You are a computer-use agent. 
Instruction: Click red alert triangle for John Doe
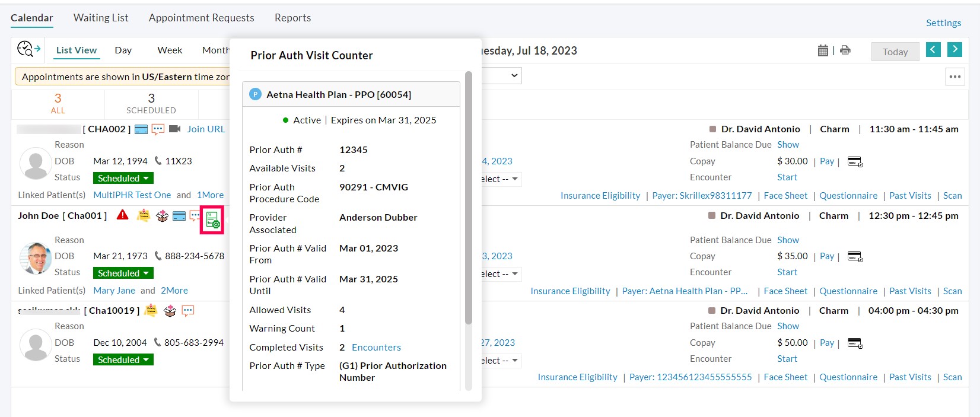[123, 215]
